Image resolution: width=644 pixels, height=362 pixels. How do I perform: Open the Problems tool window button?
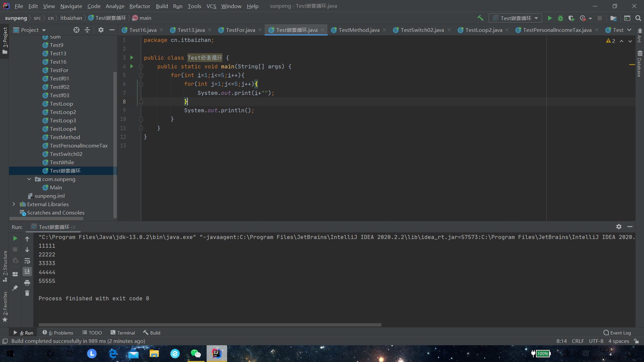coord(58,333)
